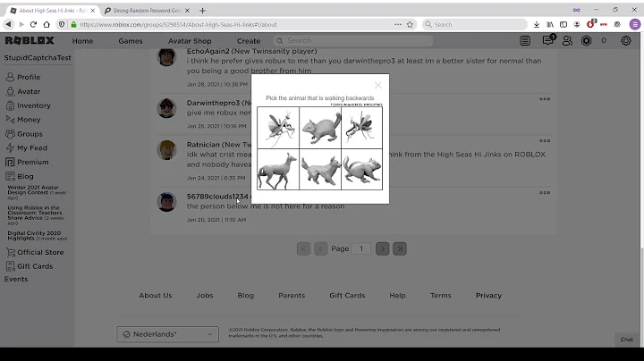Click Events in the sidebar

click(x=16, y=279)
